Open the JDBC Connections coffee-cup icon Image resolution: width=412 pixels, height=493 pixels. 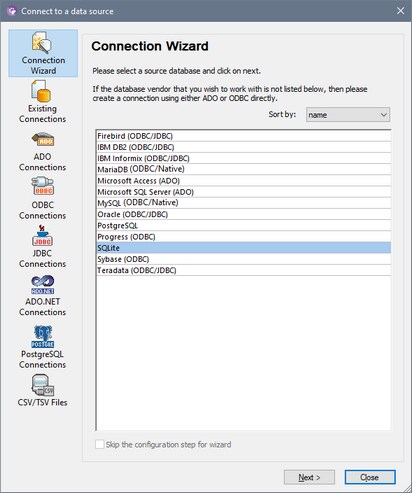[42, 236]
